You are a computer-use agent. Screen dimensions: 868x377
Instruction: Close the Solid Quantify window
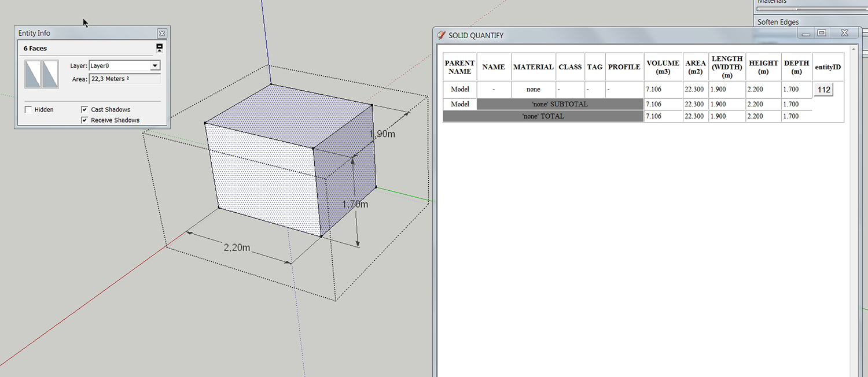[x=844, y=34]
